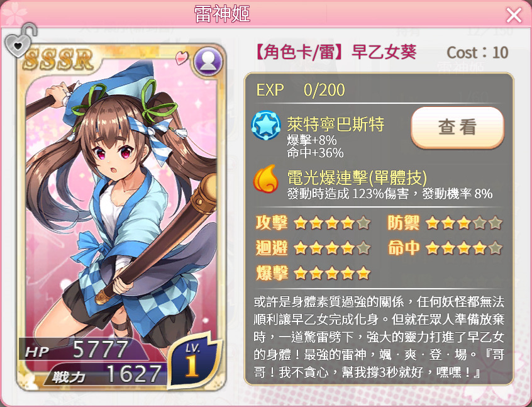532x407 pixels.
Task: Click the blue star skill icon
Action: click(266, 125)
